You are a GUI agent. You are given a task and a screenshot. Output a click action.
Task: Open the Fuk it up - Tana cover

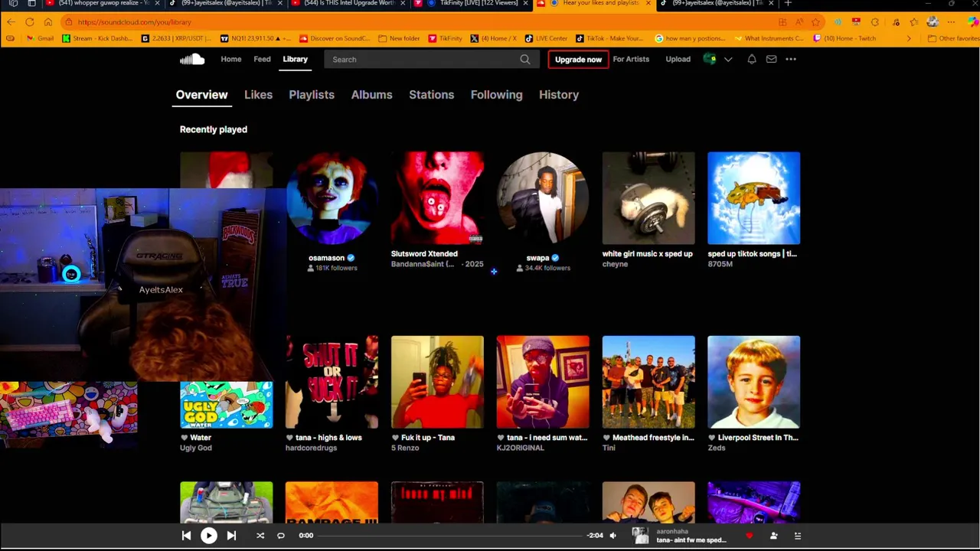pyautogui.click(x=437, y=381)
